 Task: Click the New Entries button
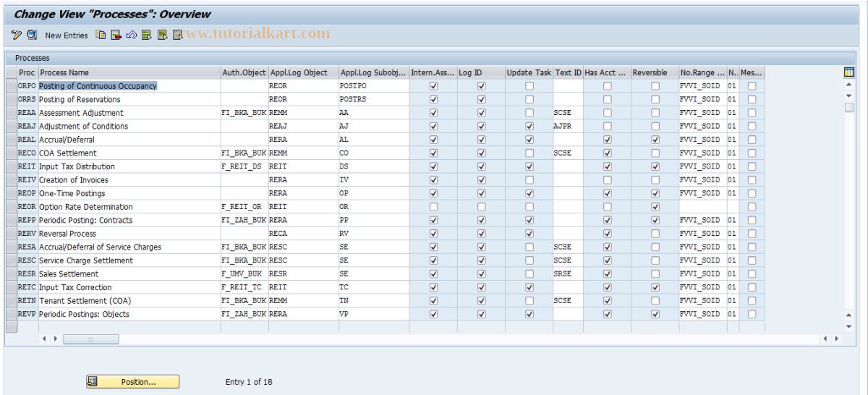[66, 35]
